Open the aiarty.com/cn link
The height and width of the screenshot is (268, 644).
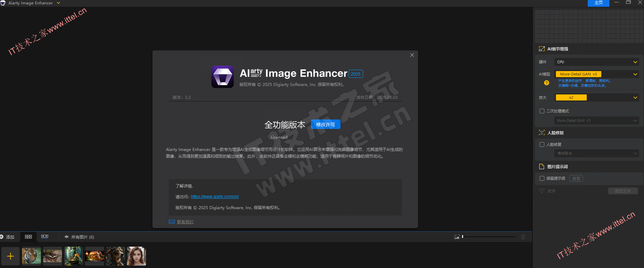coord(215,197)
